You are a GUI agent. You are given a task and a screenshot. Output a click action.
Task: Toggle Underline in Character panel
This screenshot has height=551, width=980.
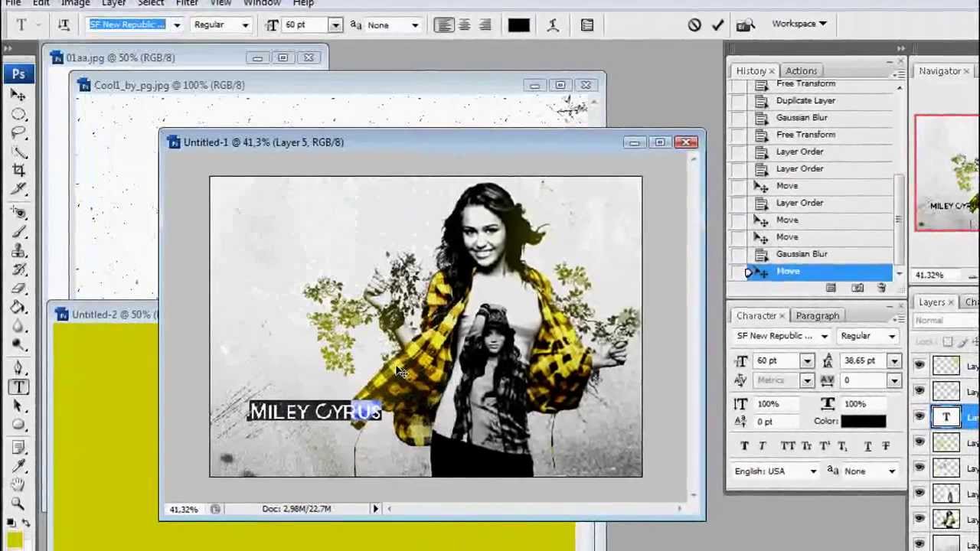[867, 445]
